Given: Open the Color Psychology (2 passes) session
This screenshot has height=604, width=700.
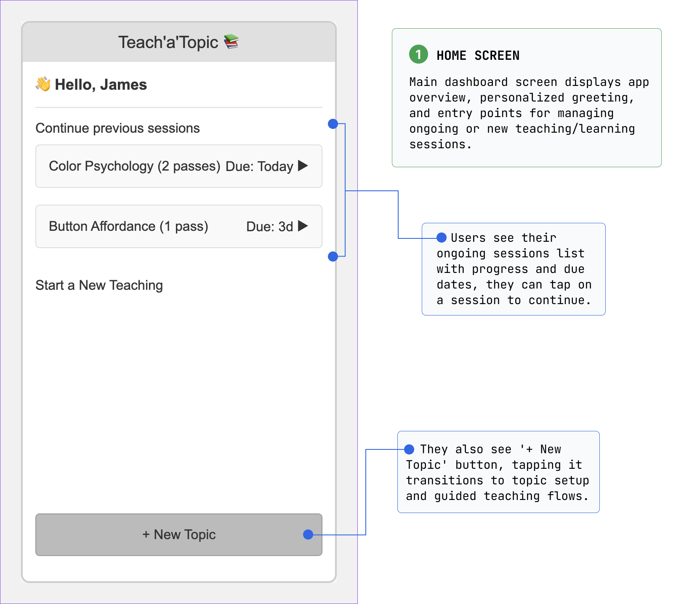Looking at the screenshot, I should 135,166.
